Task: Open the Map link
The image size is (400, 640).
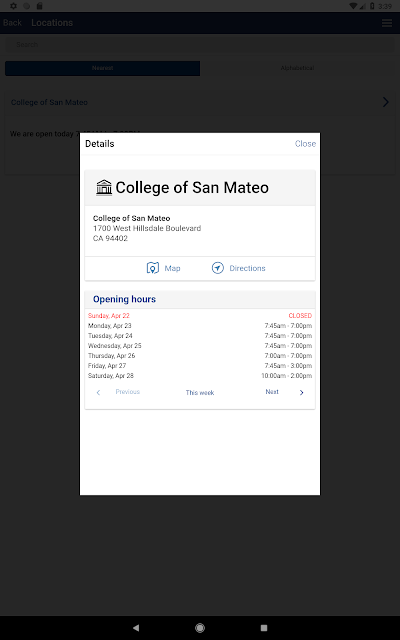Action: tap(172, 268)
